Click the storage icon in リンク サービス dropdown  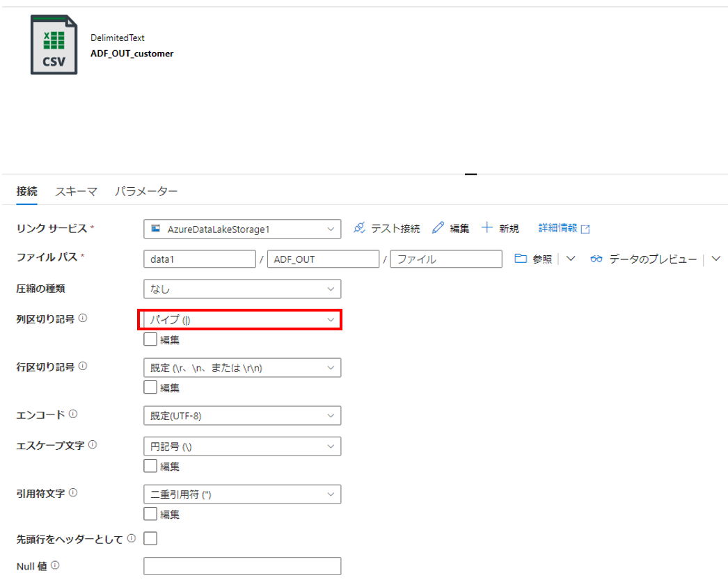click(x=156, y=228)
